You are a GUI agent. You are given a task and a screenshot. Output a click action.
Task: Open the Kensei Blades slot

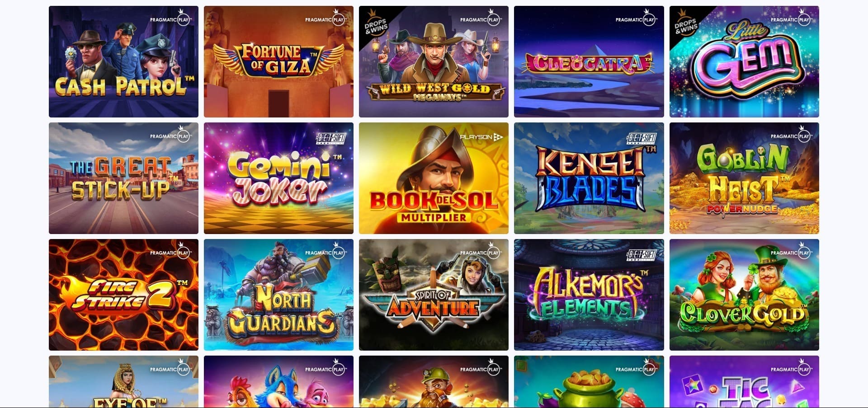(x=589, y=178)
